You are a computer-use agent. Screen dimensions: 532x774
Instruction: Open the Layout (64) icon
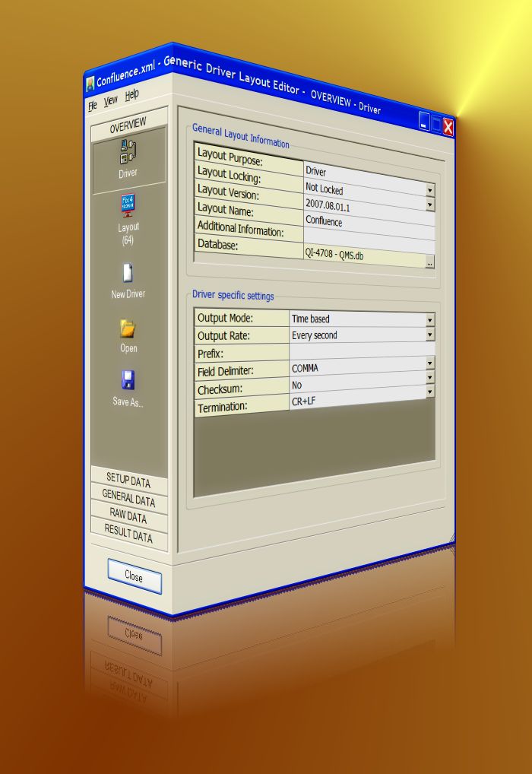click(128, 205)
